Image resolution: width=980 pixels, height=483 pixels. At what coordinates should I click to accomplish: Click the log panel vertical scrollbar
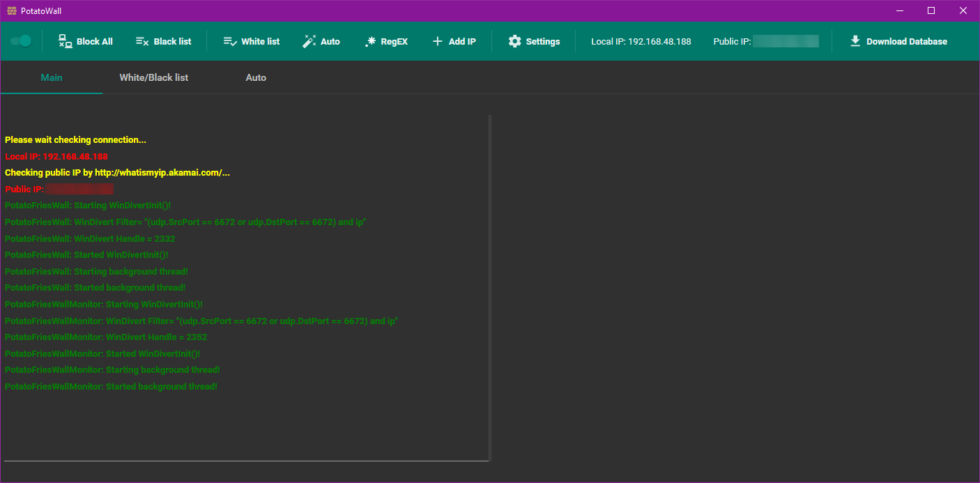(x=490, y=287)
